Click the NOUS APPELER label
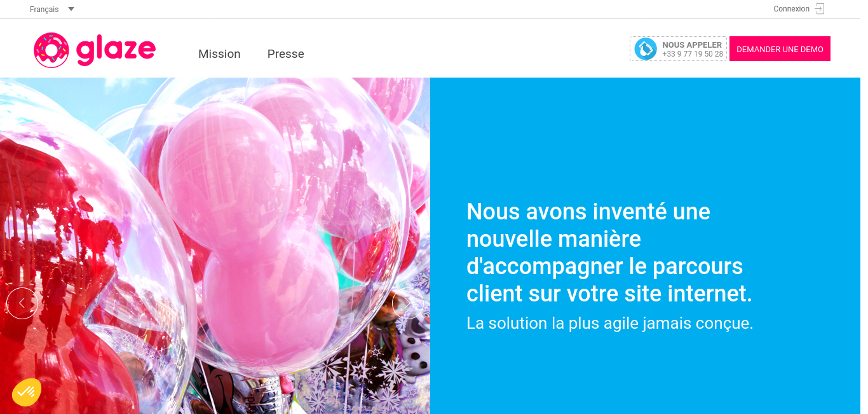 coord(692,45)
